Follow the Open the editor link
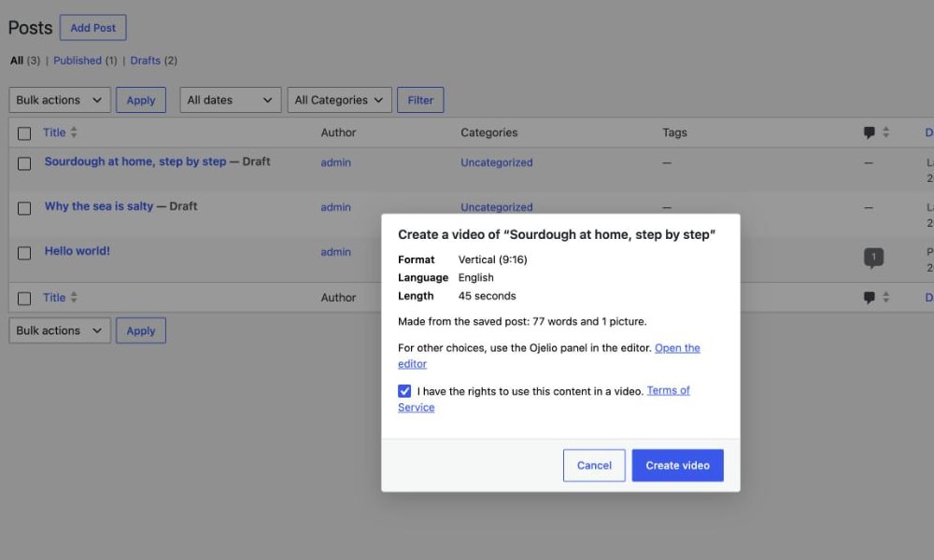 tap(677, 348)
